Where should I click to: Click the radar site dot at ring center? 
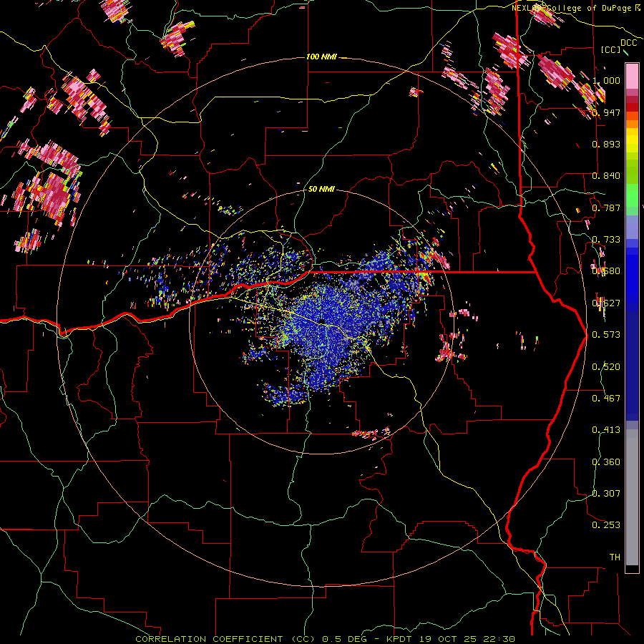click(x=322, y=321)
